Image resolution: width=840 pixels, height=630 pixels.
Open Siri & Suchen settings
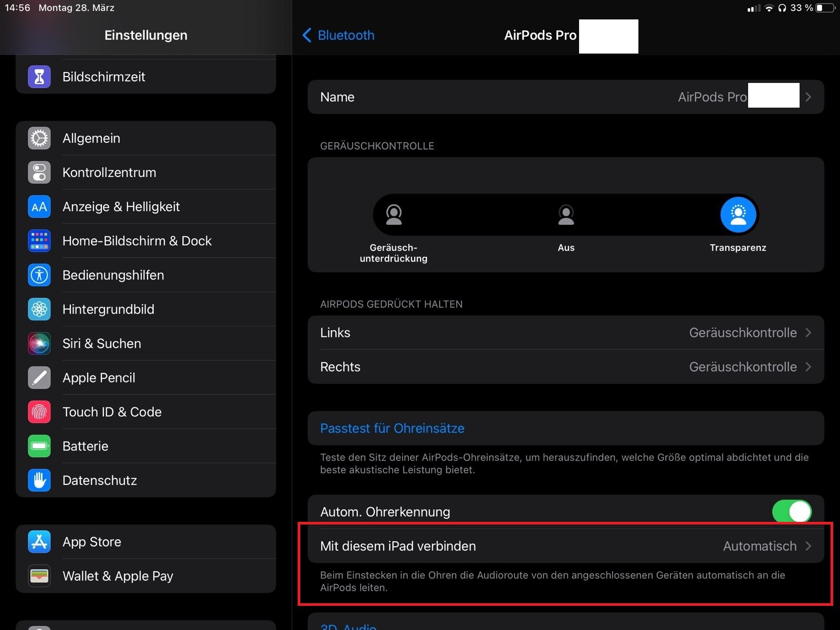click(x=146, y=343)
